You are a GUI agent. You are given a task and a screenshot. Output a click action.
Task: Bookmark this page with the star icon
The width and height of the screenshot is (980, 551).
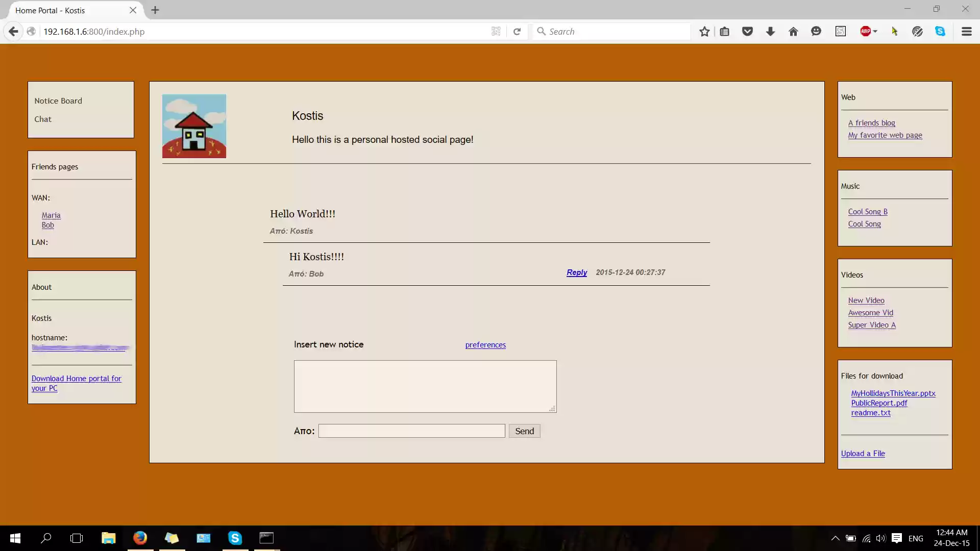point(704,31)
